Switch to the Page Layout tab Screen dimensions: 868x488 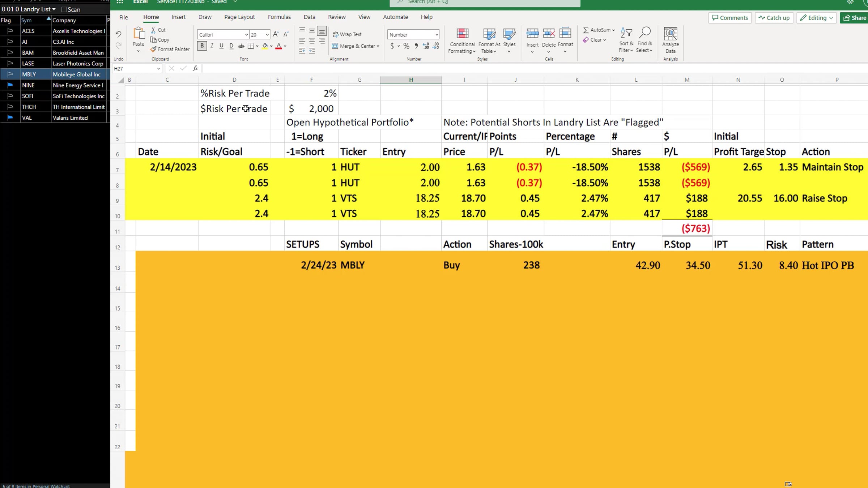(239, 17)
